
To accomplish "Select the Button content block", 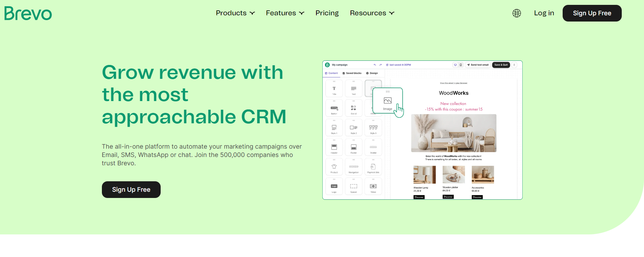I will coord(334,108).
